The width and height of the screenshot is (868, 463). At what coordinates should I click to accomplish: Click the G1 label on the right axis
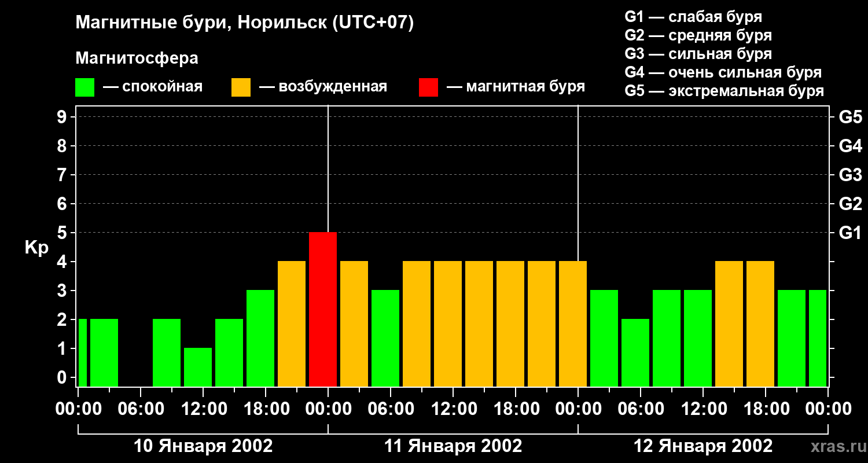click(850, 233)
